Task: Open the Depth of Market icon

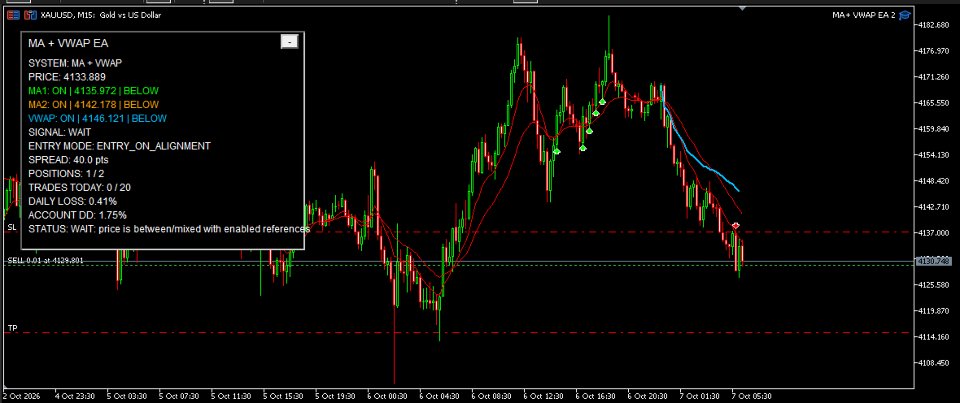Action: point(29,15)
